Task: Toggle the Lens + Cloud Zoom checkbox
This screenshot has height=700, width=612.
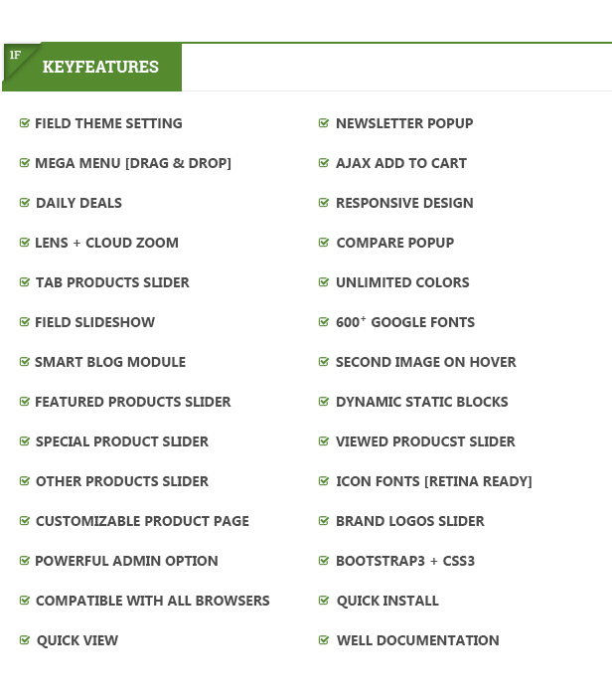Action: click(25, 243)
